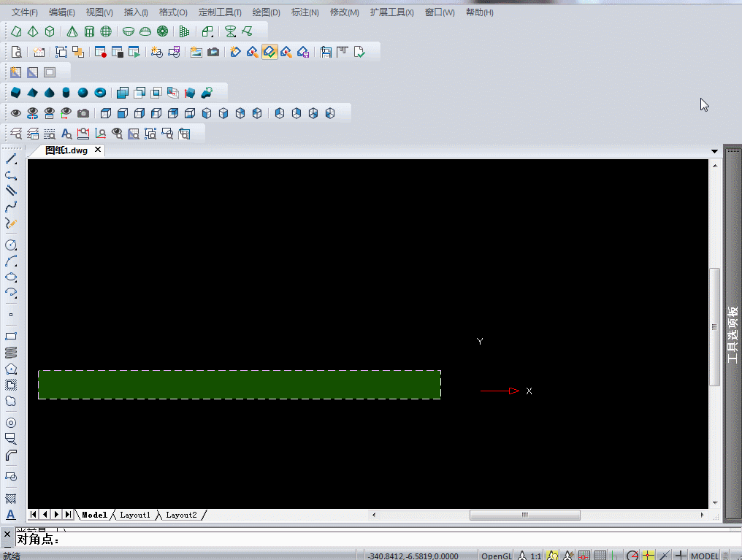742x560 pixels.
Task: Click the record macro icon with red dot
Action: click(x=100, y=52)
